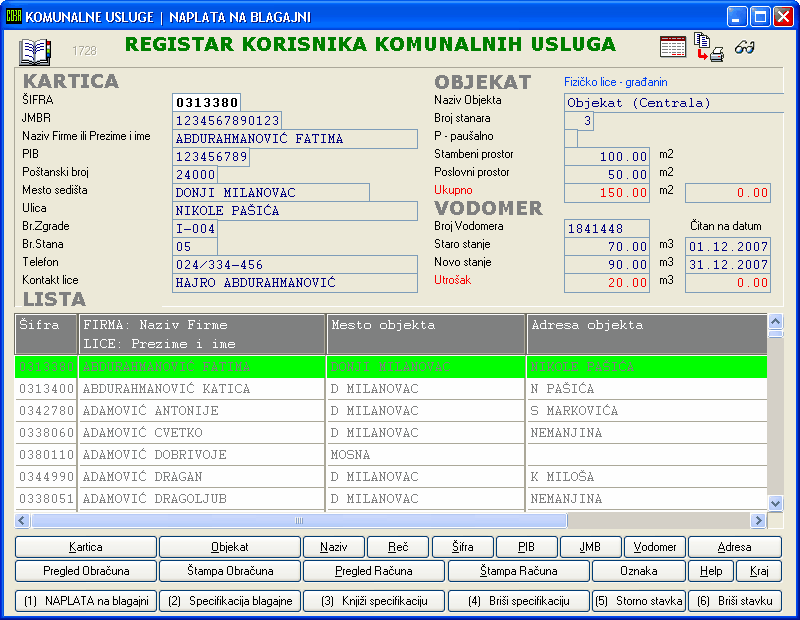
Task: Click the Poštanski broj field 24000
Action: point(195,175)
